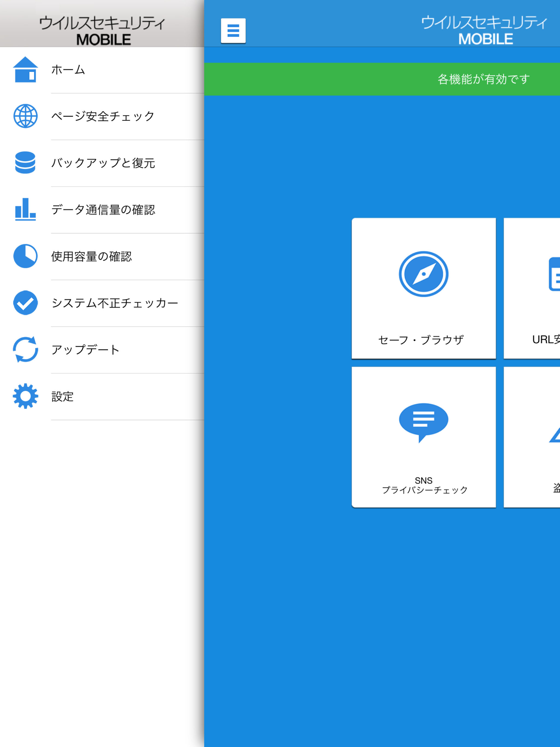Click the gear settings icon

point(25,396)
